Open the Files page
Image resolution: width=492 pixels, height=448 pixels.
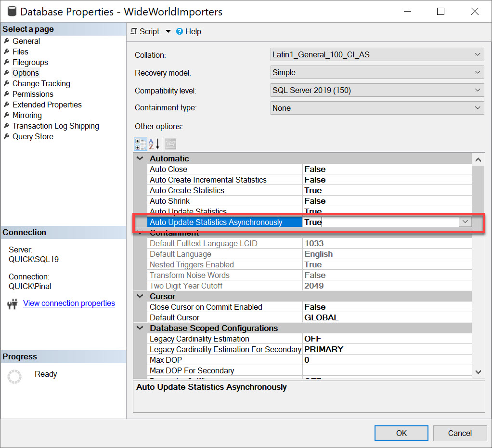click(x=20, y=52)
